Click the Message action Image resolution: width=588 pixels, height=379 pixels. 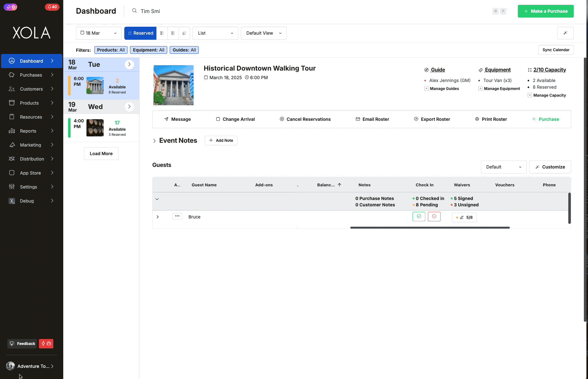pyautogui.click(x=177, y=119)
